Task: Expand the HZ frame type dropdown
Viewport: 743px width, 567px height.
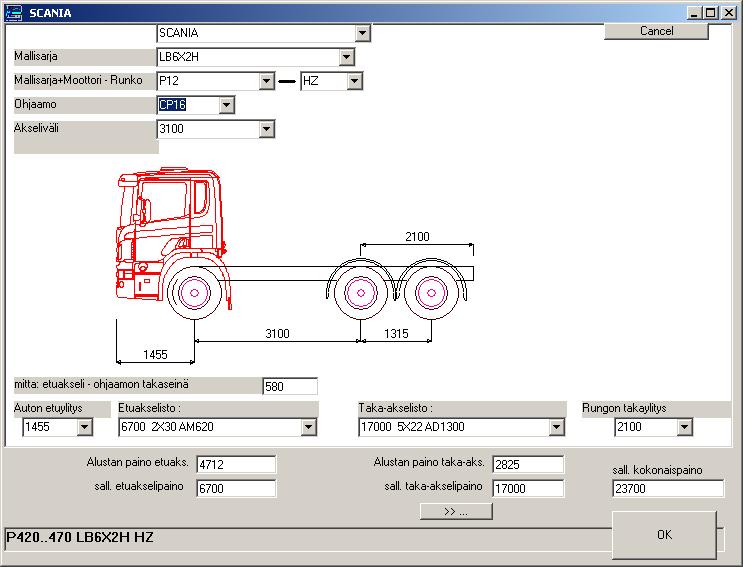Action: (354, 81)
